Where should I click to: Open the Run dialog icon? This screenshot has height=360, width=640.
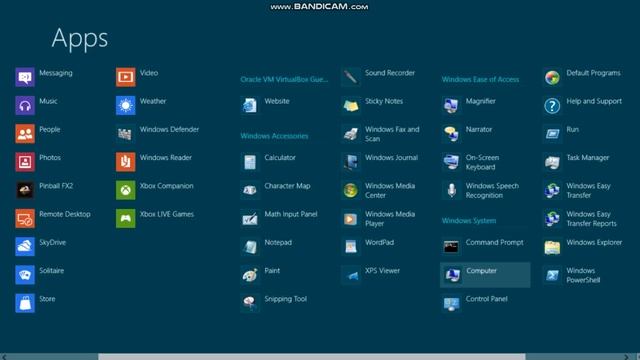(552, 133)
